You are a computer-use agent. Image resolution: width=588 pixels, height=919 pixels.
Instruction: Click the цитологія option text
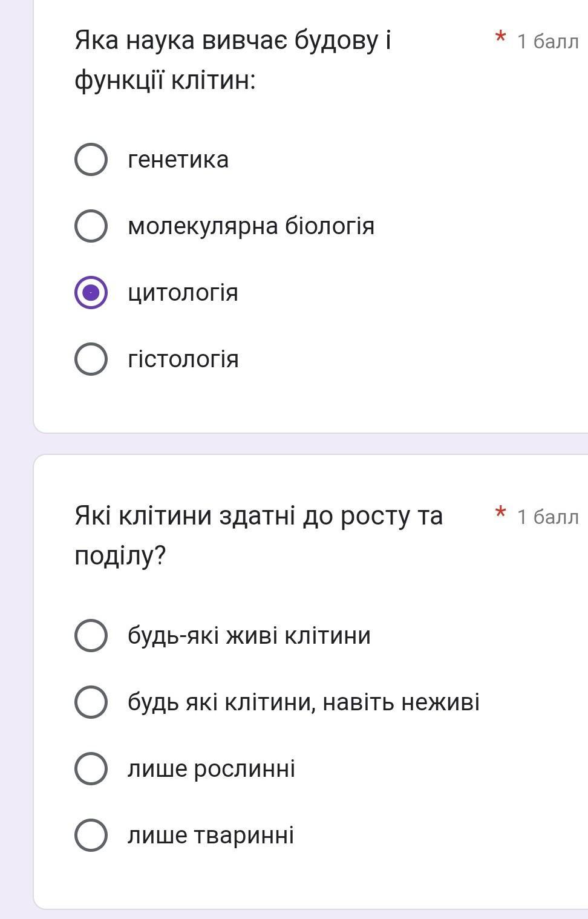coord(183,293)
